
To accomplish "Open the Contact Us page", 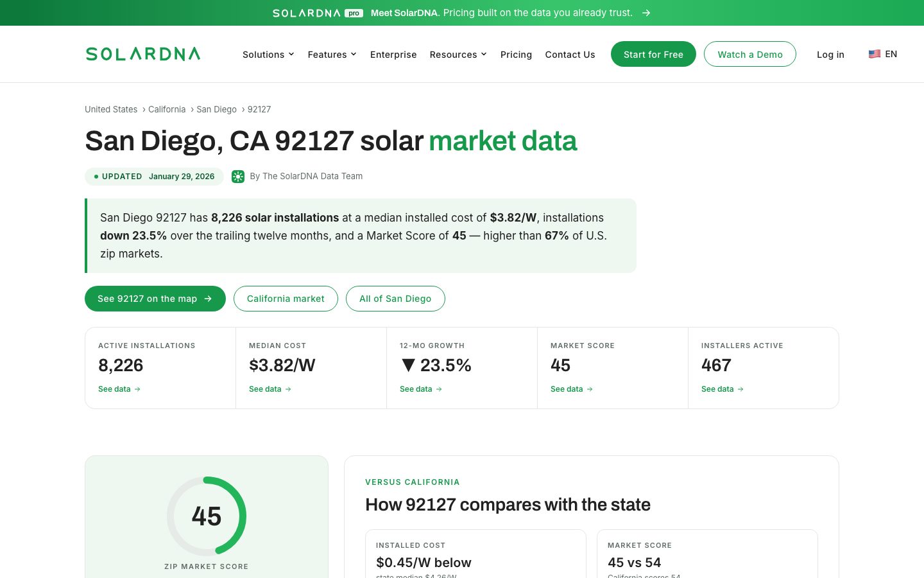I will pyautogui.click(x=570, y=55).
